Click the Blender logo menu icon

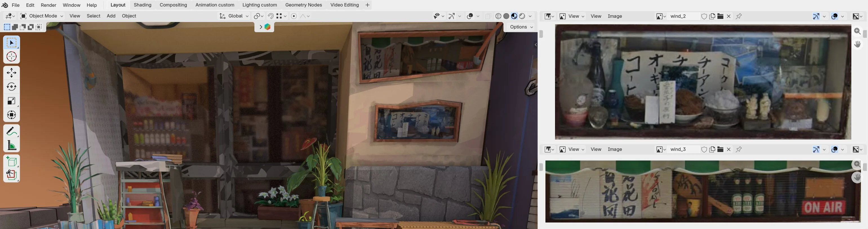[x=5, y=5]
